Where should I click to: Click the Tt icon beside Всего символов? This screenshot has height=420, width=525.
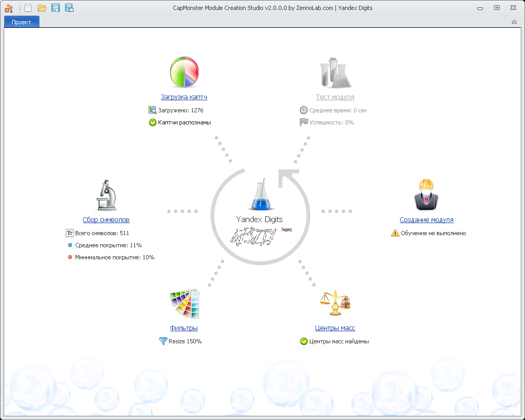[70, 233]
